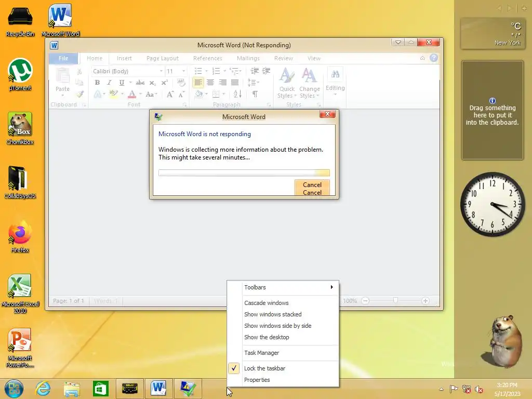Open the File tab in Word
This screenshot has height=399, width=532.
click(x=63, y=58)
